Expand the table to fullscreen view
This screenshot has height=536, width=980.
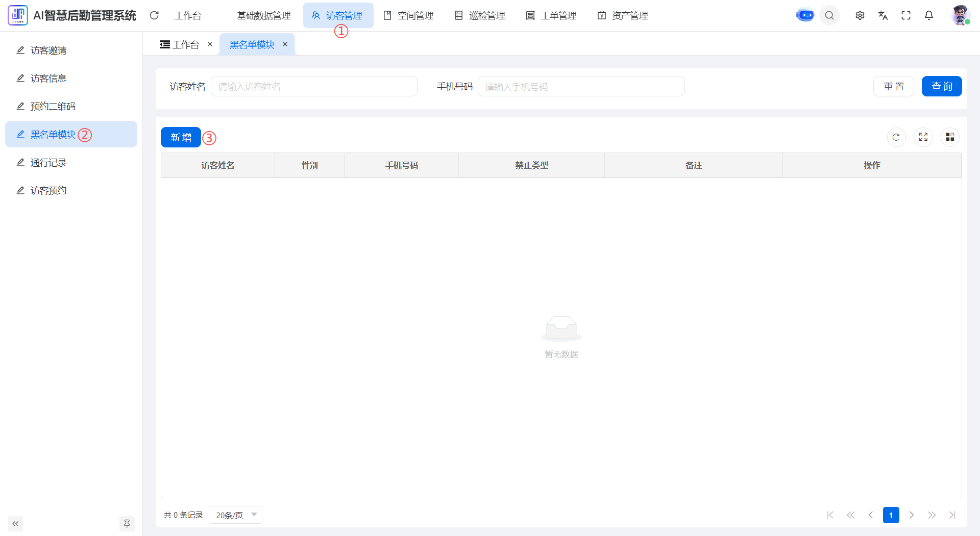923,137
